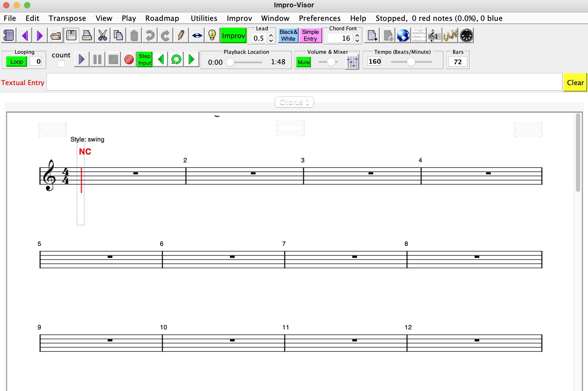The image size is (588, 391).
Task: Click the add new page icon
Action: point(372,35)
